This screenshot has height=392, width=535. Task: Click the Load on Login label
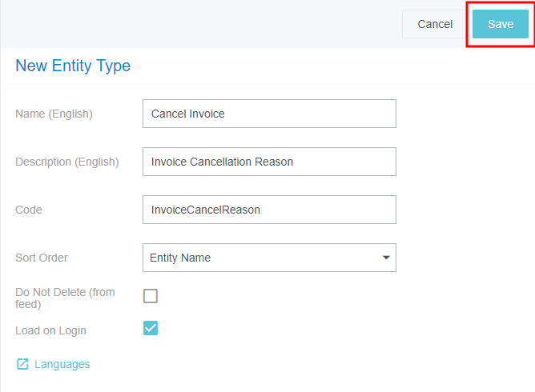tap(50, 330)
